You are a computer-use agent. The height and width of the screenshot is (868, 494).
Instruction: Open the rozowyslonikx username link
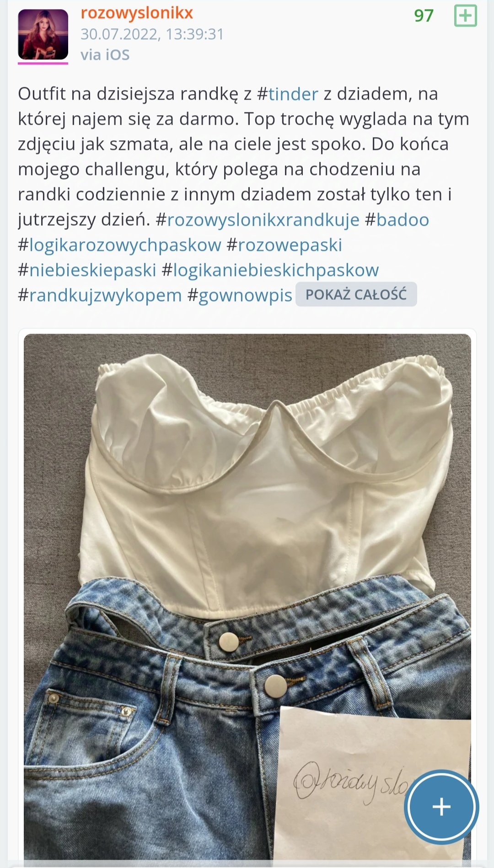[x=137, y=13]
